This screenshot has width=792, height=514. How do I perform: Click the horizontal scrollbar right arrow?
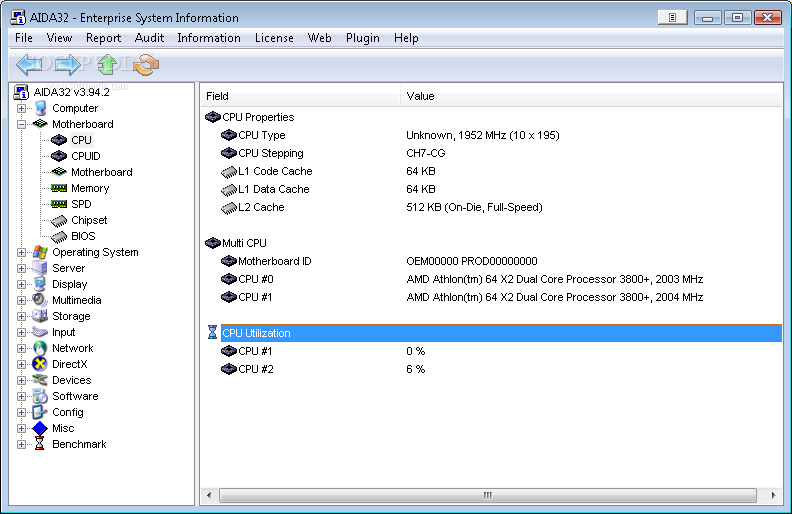click(x=773, y=495)
